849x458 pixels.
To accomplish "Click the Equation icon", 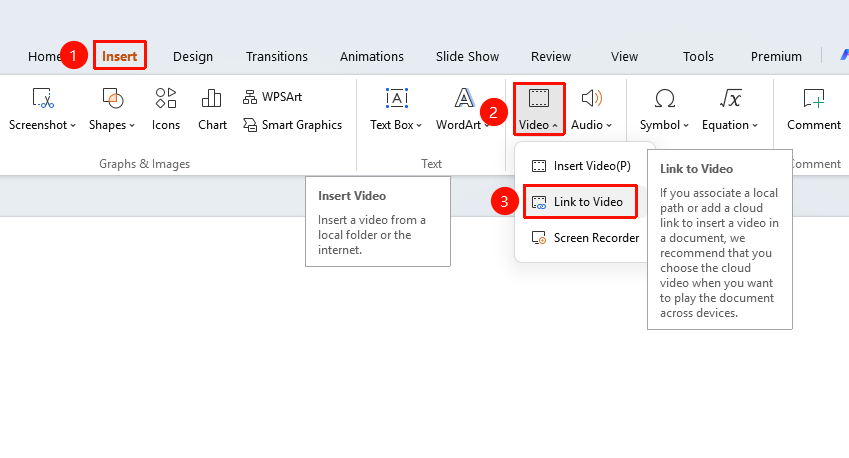I will coord(730,99).
